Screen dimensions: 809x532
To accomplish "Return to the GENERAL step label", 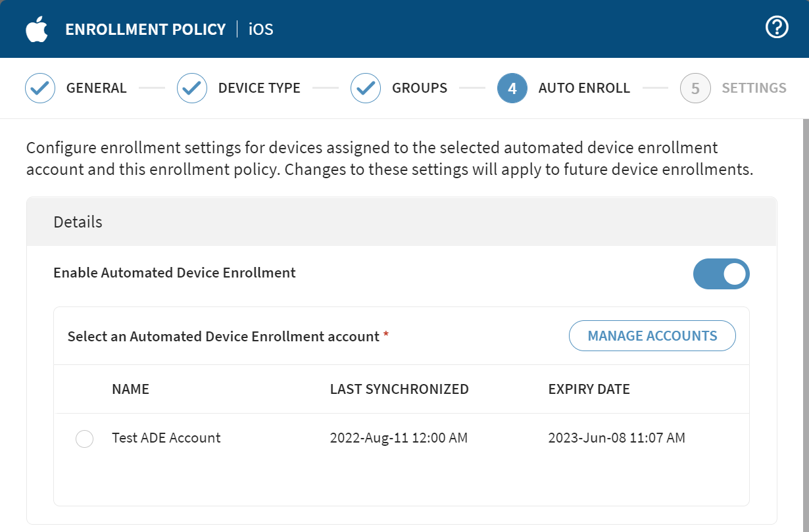I will tap(96, 88).
